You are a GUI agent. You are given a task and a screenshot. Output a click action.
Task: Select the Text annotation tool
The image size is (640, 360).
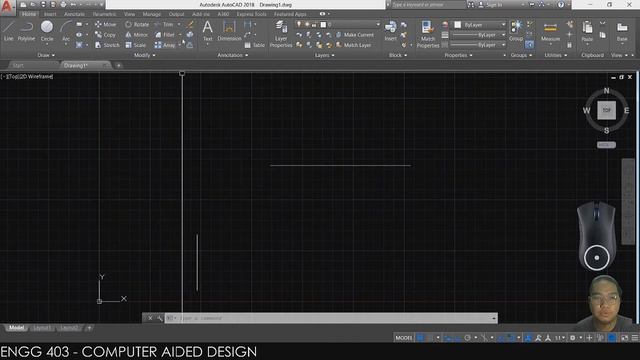coord(207,31)
